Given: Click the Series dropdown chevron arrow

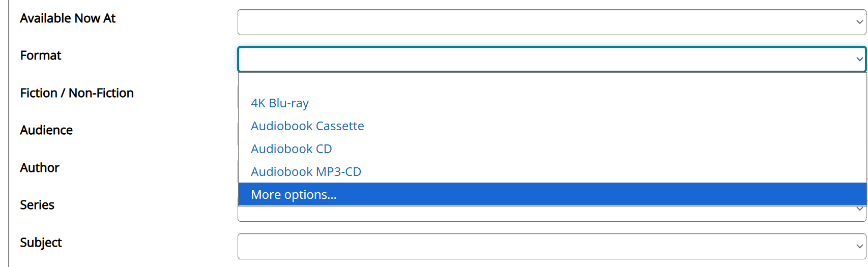Looking at the screenshot, I should [859, 209].
